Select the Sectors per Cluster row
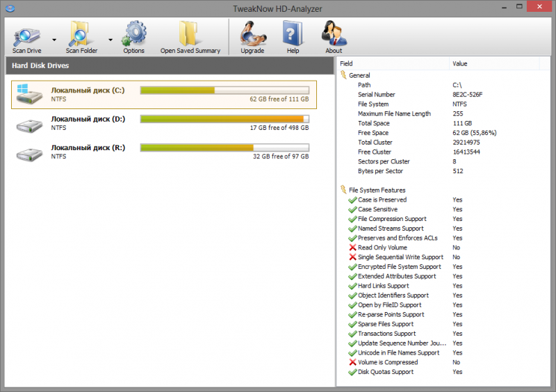Screen dimensions: 556x392 pos(443,161)
